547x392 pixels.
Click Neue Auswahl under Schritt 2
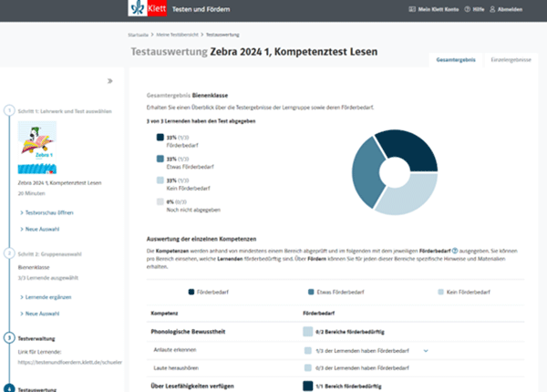point(40,314)
